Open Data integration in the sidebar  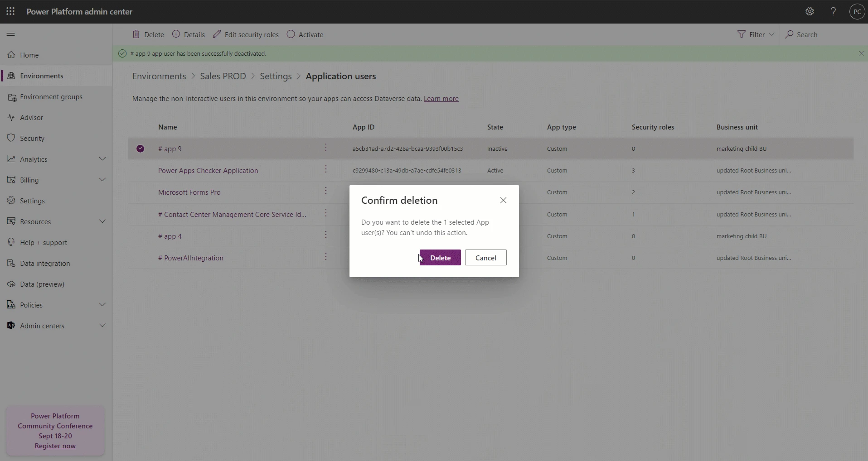tap(45, 264)
